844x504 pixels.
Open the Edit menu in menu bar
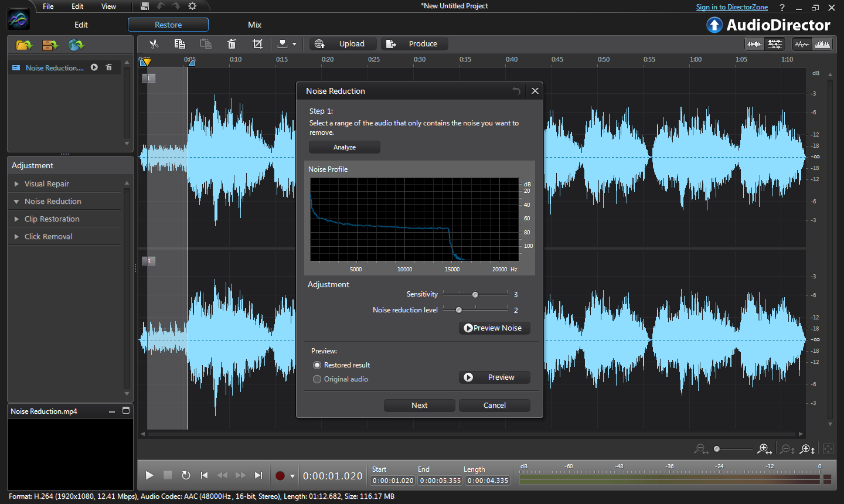(x=77, y=6)
